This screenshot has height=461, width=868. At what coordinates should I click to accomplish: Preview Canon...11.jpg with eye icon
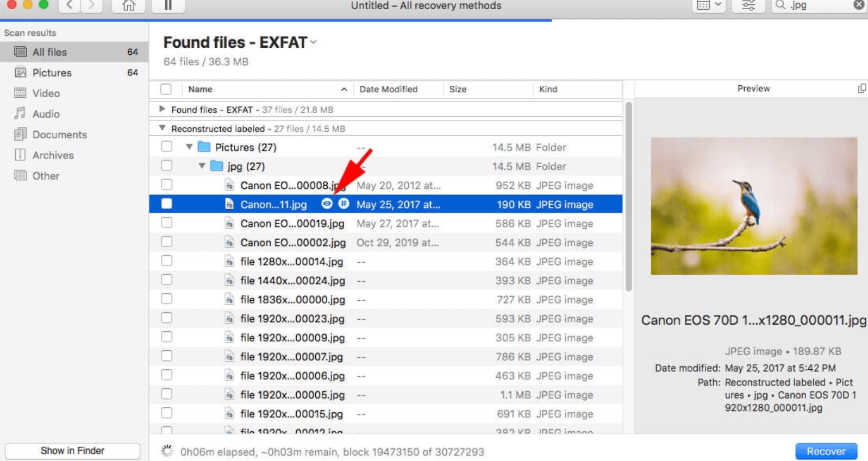pyautogui.click(x=327, y=204)
